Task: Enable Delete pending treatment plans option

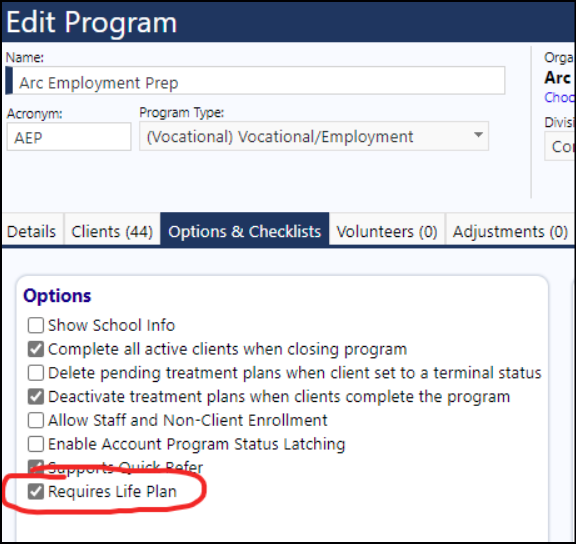Action: [x=36, y=373]
